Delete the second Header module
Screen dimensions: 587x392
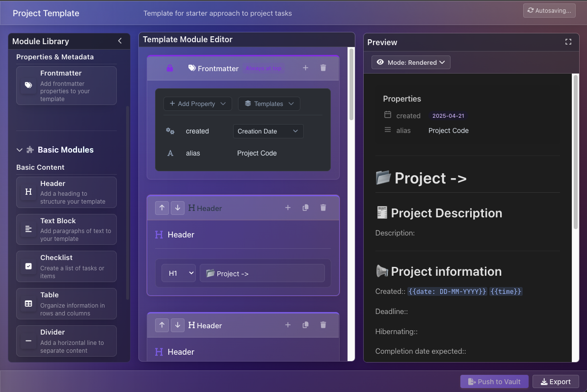[x=323, y=325]
